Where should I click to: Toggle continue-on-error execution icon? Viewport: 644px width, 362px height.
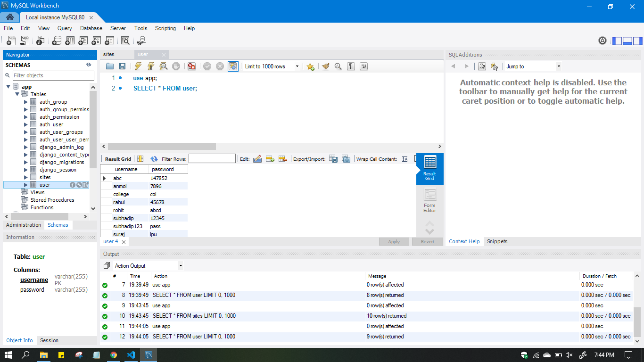coord(191,66)
